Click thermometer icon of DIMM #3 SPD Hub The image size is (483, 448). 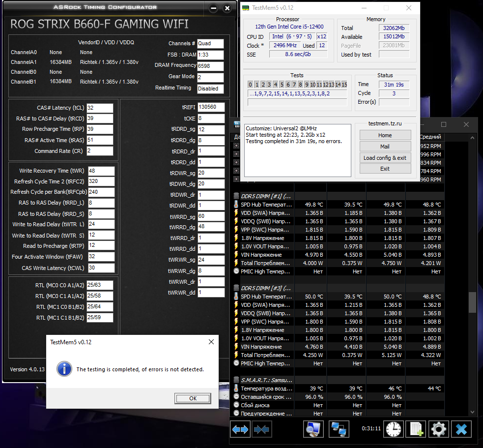click(x=236, y=297)
